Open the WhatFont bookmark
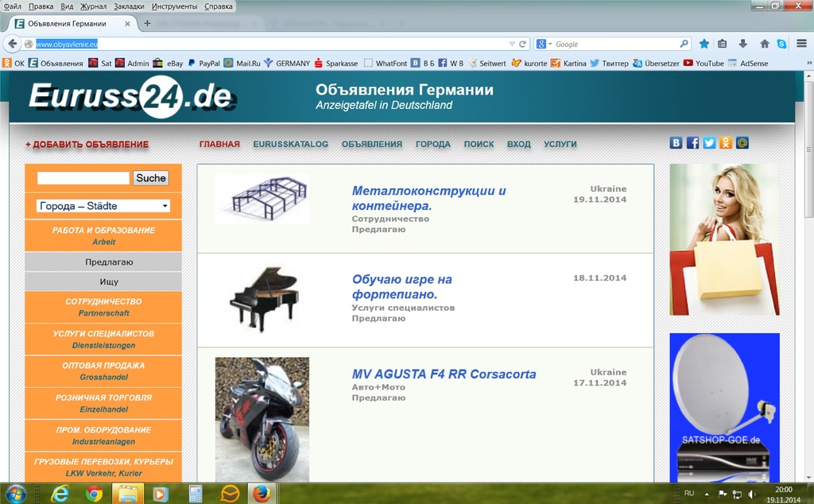Screen dimensions: 814x504 (x=386, y=64)
